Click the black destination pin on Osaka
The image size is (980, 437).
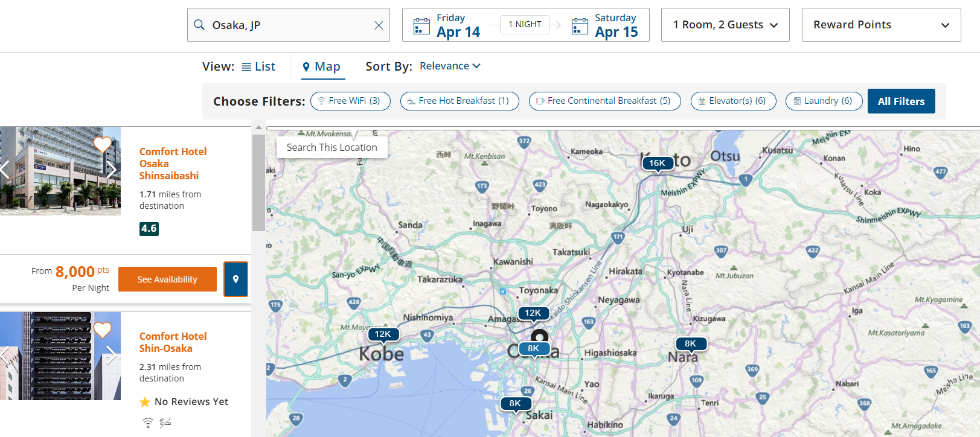[539, 336]
